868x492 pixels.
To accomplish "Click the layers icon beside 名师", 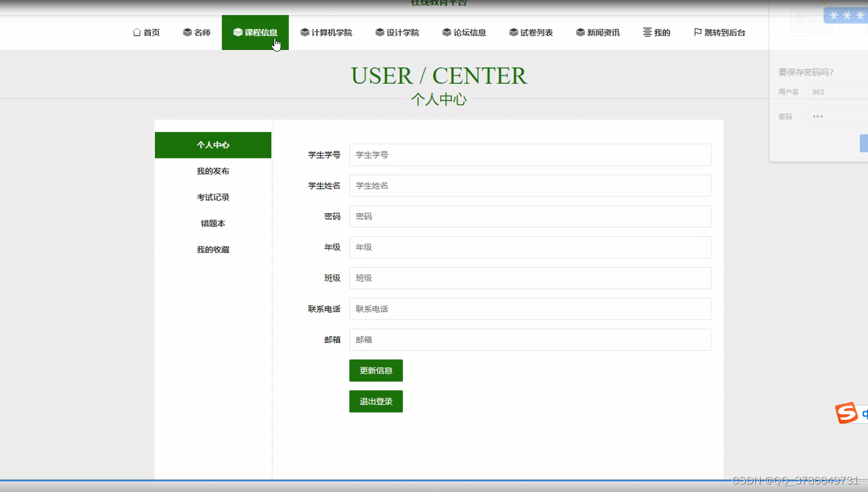I will coord(187,32).
